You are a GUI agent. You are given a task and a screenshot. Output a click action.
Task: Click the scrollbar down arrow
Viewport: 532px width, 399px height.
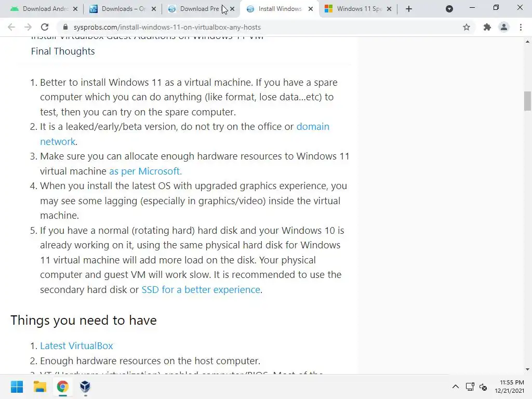click(527, 369)
